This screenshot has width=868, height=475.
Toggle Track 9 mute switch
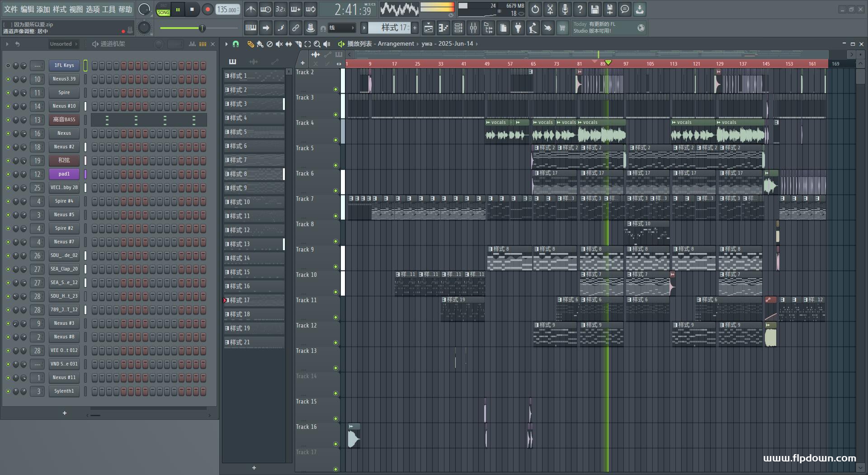point(335,266)
